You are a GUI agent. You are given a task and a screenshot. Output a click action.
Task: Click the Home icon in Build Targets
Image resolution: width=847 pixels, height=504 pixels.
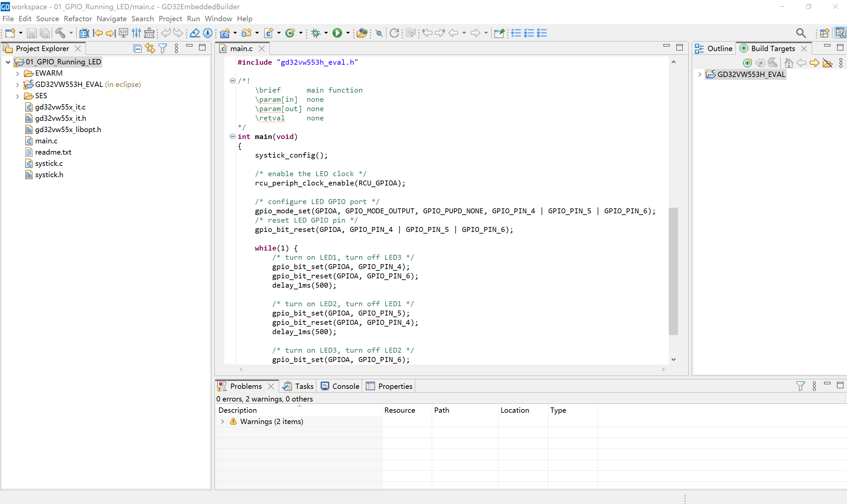pos(789,63)
